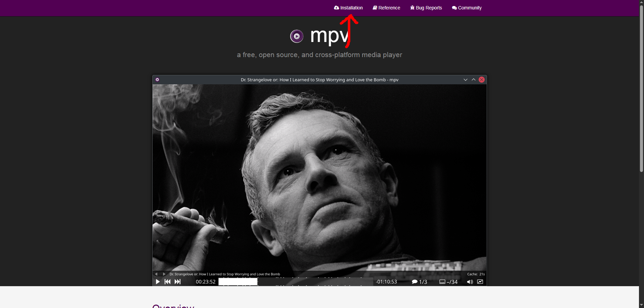This screenshot has width=644, height=308.
Task: Cycle the 1/3 audio track indicator
Action: 419,282
